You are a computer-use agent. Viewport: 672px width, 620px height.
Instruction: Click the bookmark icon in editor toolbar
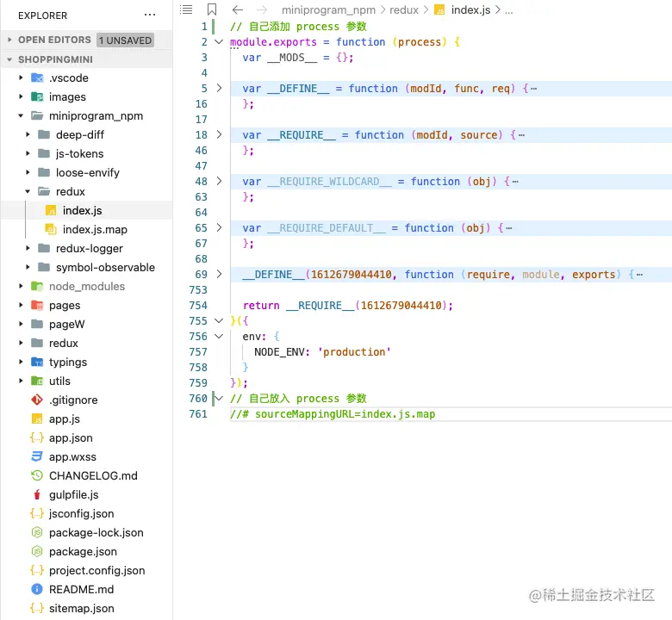[212, 9]
